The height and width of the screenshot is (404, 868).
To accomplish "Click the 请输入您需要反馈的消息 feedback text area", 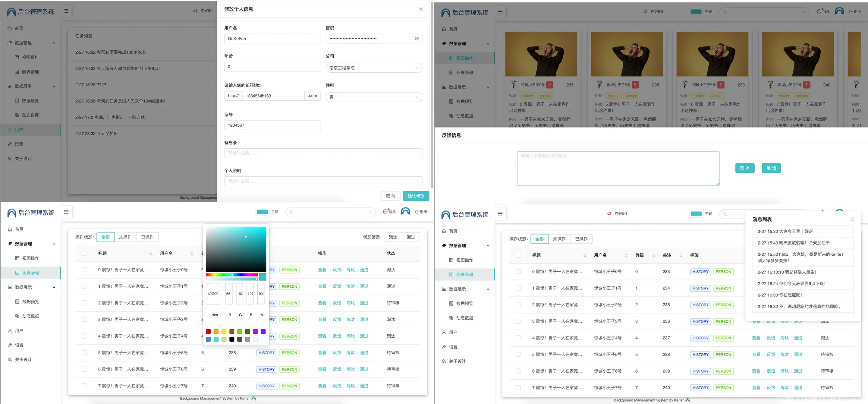I will 618,169.
